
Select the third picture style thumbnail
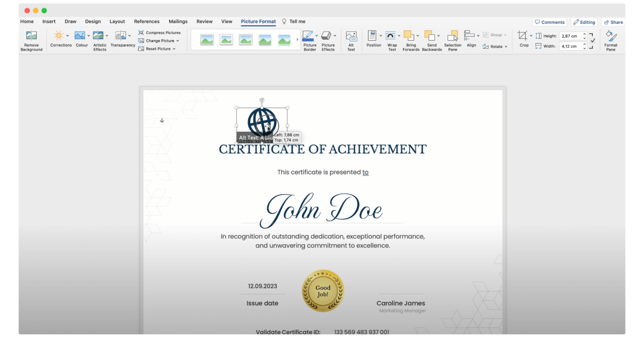coord(245,40)
